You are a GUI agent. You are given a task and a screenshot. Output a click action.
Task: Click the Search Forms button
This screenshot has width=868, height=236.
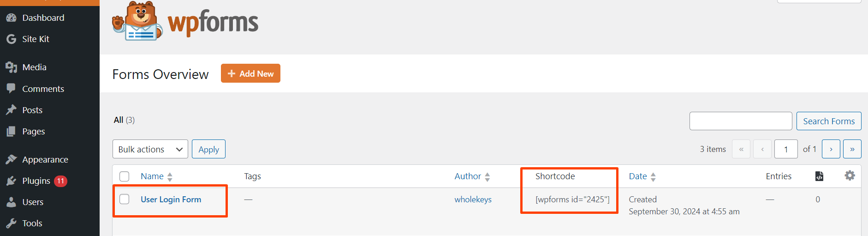[x=829, y=121]
